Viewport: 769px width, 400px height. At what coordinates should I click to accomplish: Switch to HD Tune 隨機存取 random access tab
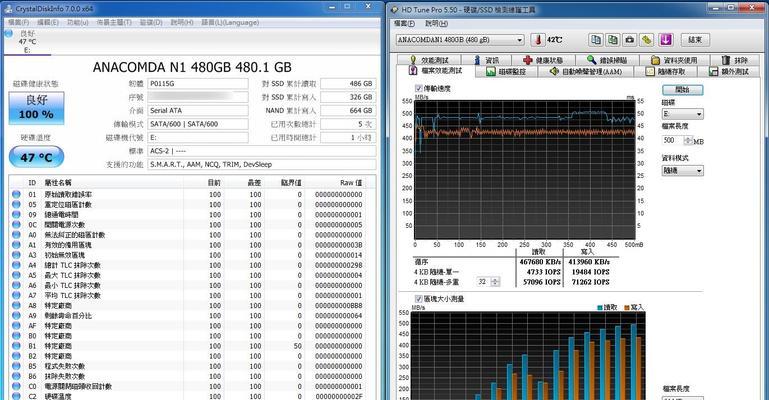[666, 72]
